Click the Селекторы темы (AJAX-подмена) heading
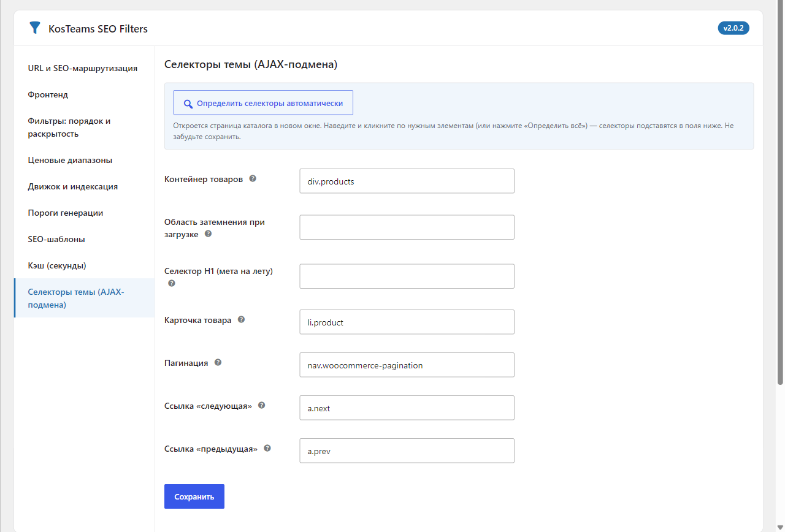This screenshot has width=785, height=532. [x=251, y=64]
